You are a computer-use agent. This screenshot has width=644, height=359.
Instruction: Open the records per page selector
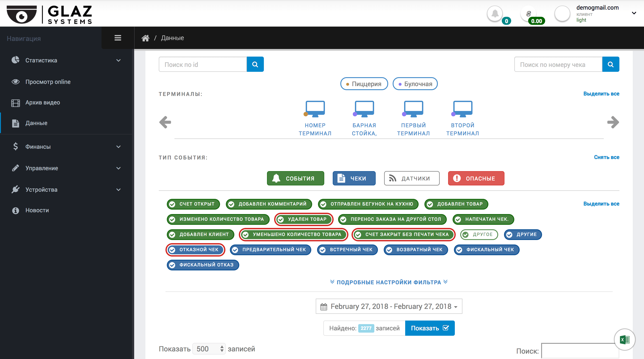[x=209, y=348]
